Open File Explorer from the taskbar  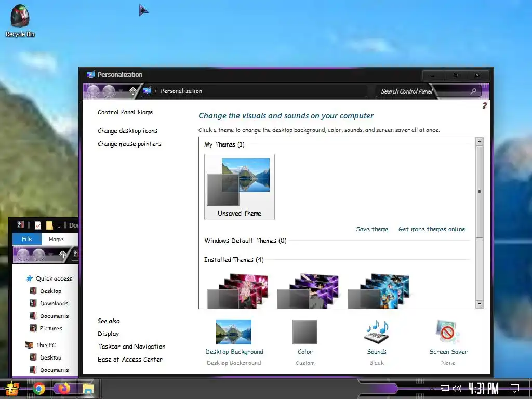pyautogui.click(x=88, y=389)
